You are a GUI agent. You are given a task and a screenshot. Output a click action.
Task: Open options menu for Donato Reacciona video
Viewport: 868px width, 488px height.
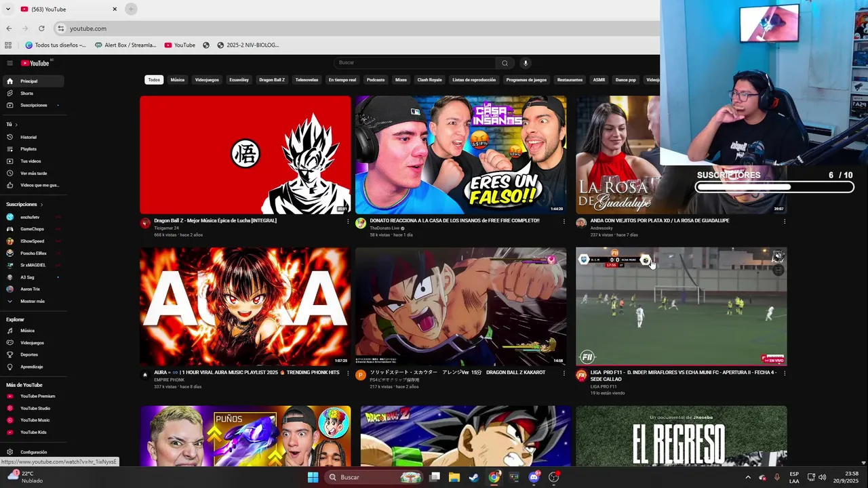564,221
